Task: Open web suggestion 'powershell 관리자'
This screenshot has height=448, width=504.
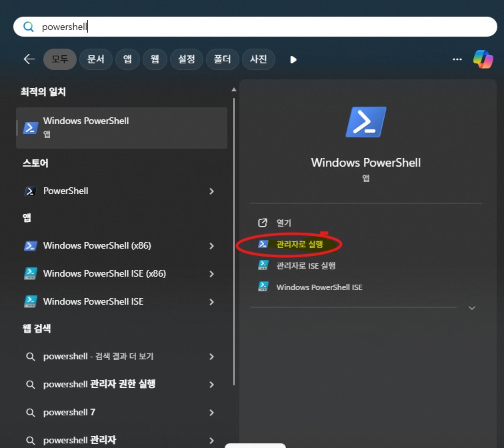Action: 121,439
